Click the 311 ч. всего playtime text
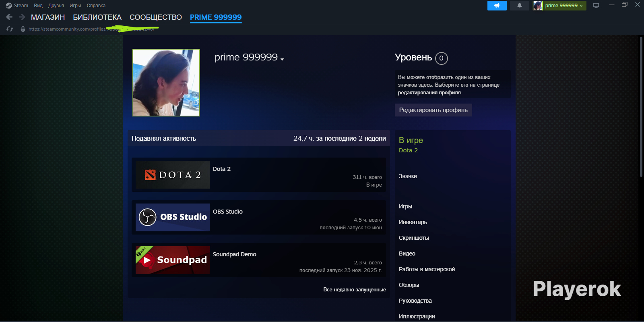This screenshot has width=644, height=322. tap(367, 177)
